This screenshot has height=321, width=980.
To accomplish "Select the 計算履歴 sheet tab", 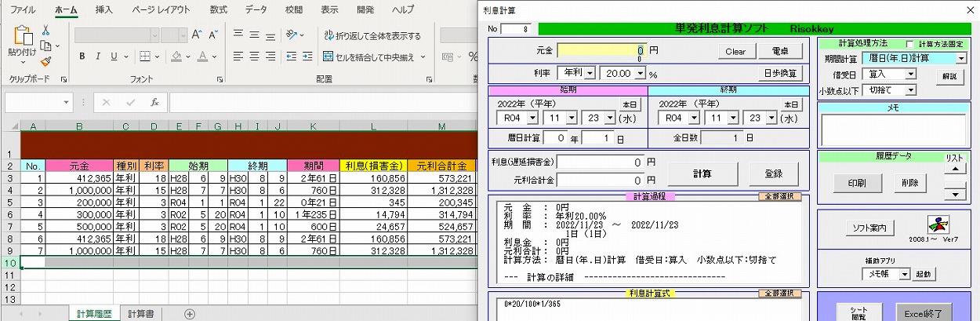I will 94,314.
